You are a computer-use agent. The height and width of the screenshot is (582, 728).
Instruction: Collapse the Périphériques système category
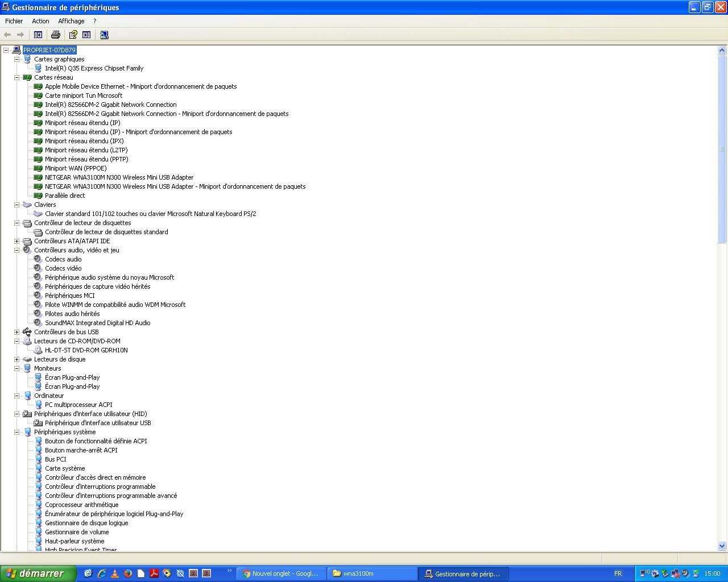point(16,432)
